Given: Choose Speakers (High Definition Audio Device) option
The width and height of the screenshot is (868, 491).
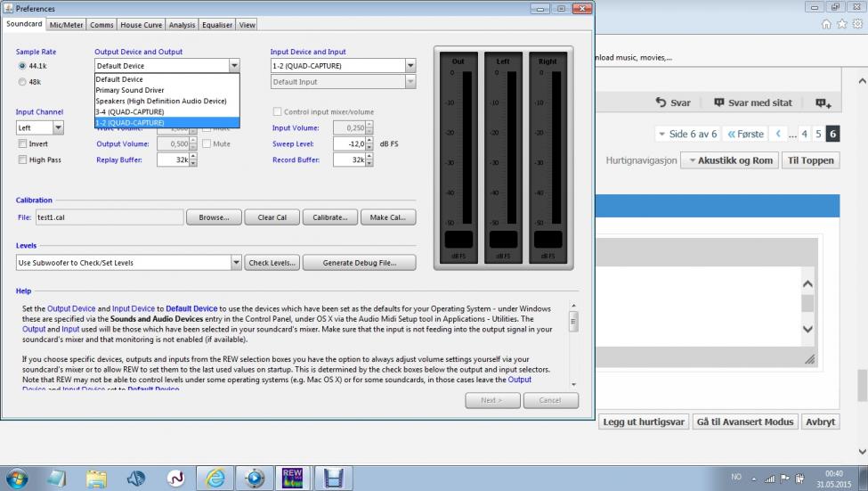Looking at the screenshot, I should [x=166, y=101].
